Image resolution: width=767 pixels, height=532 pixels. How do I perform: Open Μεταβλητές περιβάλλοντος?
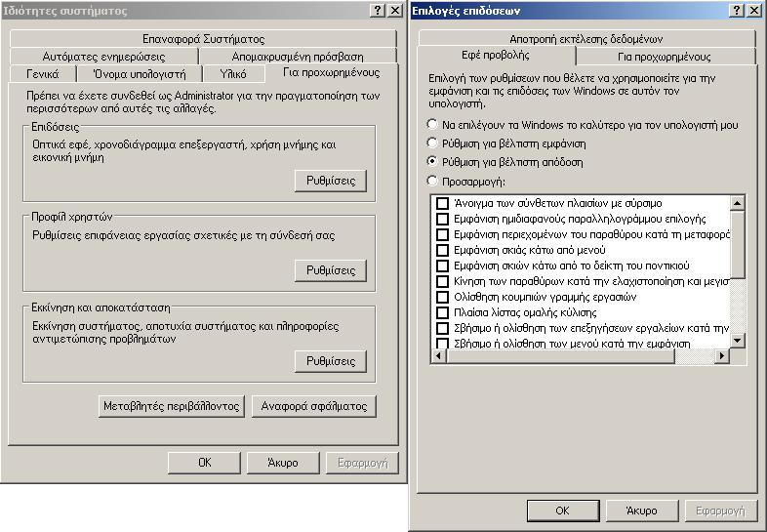171,406
